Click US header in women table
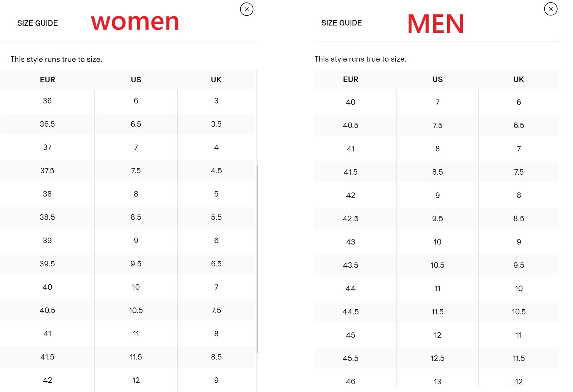The width and height of the screenshot is (573, 392). point(136,80)
